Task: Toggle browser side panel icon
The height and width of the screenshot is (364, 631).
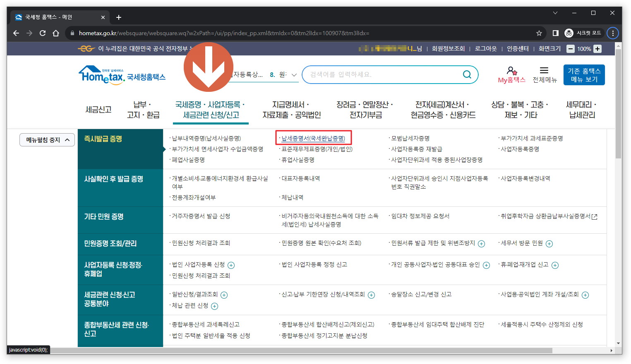Action: 556,33
